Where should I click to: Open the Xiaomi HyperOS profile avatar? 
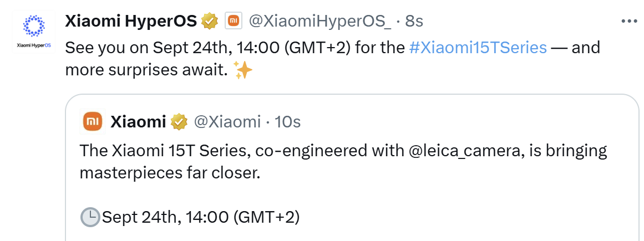coord(33,30)
